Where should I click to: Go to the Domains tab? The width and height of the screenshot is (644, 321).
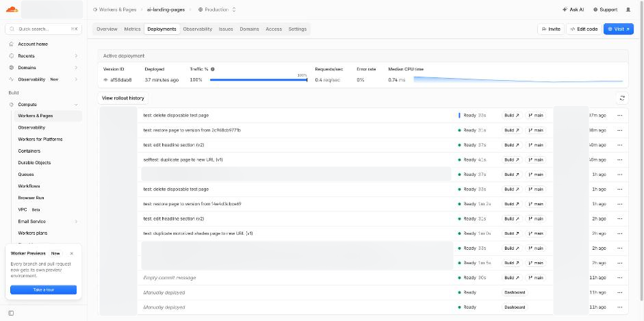coord(249,29)
